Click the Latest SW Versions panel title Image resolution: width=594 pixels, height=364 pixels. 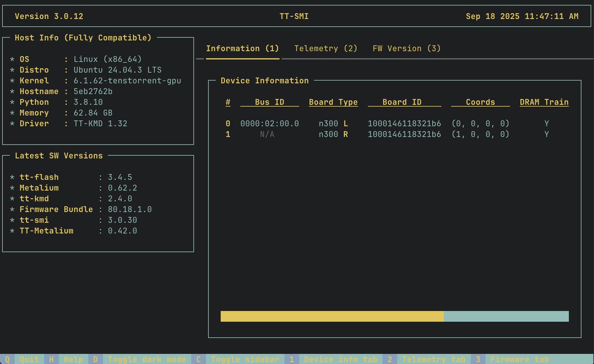coord(58,155)
